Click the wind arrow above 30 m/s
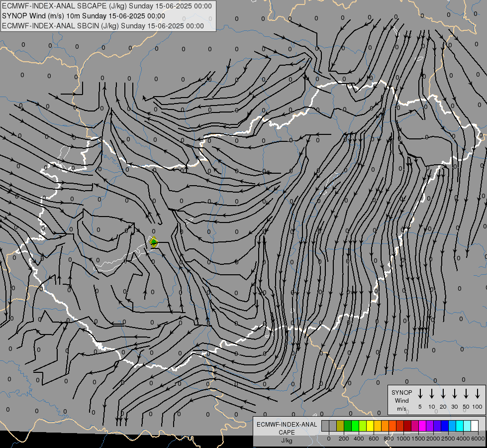Screen dimensions: 487x448 coord(454,394)
